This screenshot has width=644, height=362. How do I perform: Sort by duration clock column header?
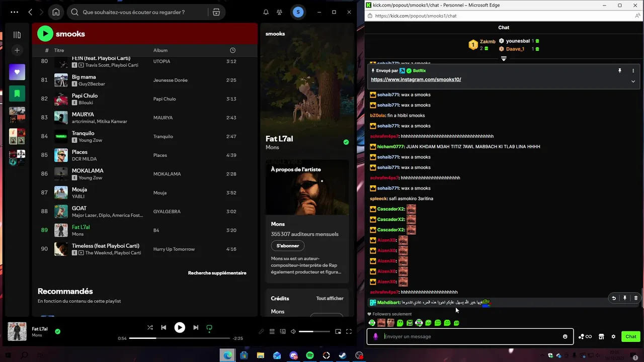232,50
